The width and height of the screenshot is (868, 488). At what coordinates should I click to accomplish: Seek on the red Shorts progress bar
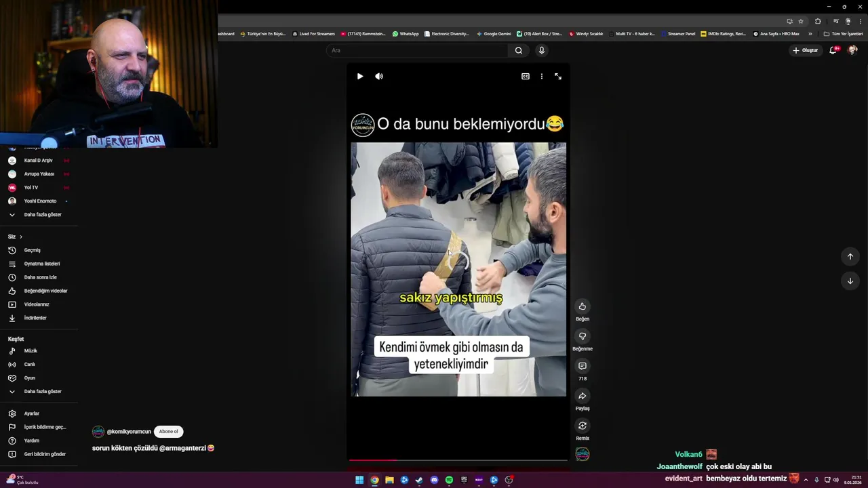pyautogui.click(x=458, y=460)
